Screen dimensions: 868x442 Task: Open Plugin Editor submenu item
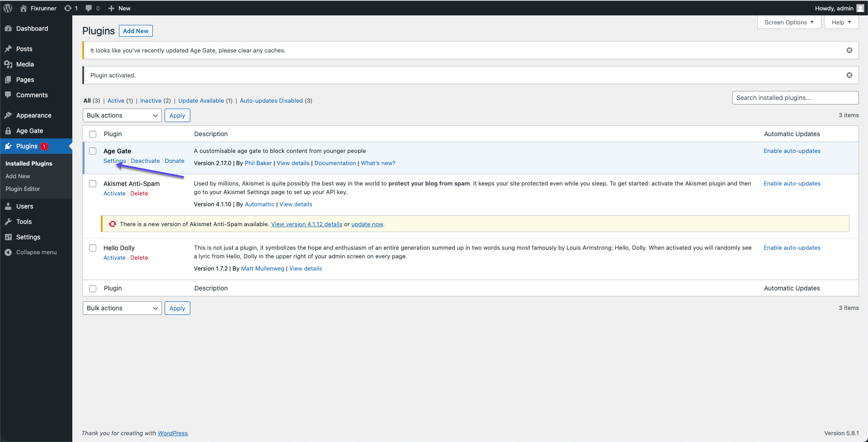click(x=23, y=189)
